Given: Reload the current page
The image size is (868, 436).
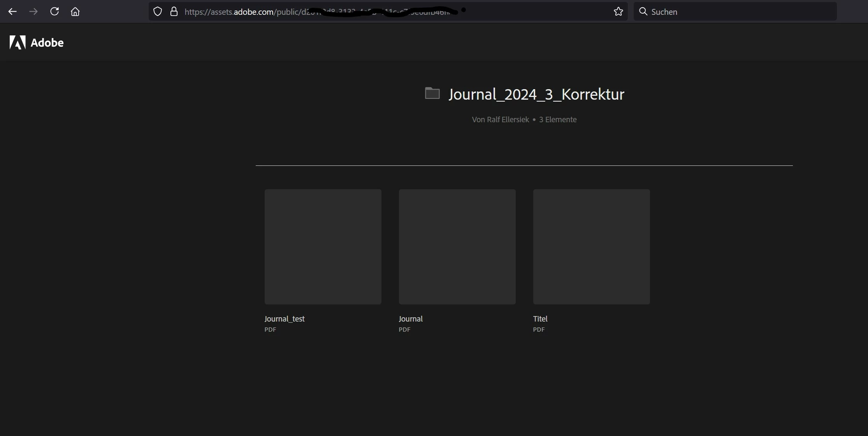Looking at the screenshot, I should point(54,12).
